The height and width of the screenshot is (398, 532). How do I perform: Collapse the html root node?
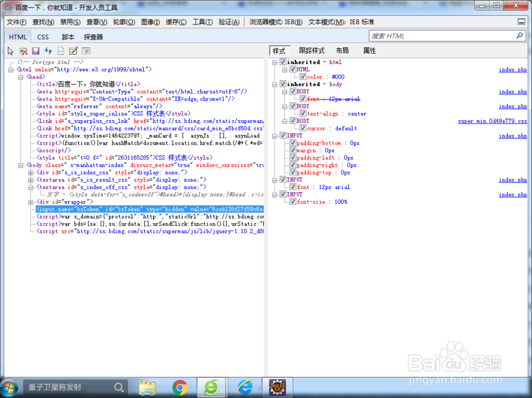(11, 70)
